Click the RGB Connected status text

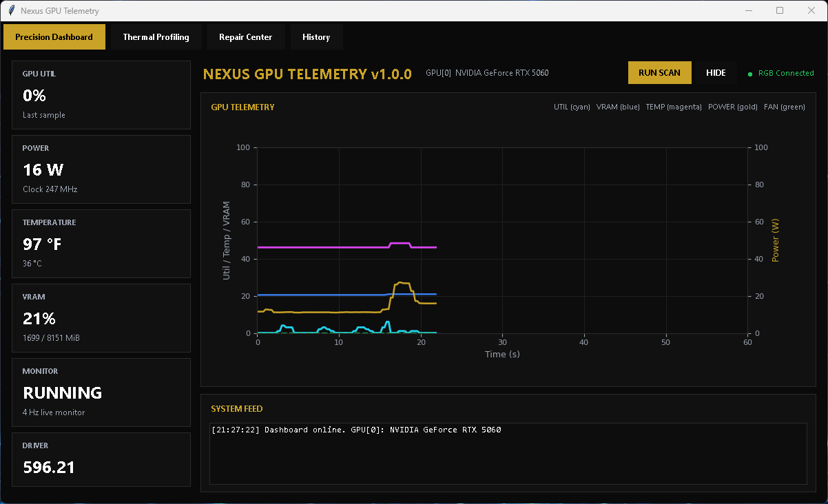pyautogui.click(x=786, y=73)
